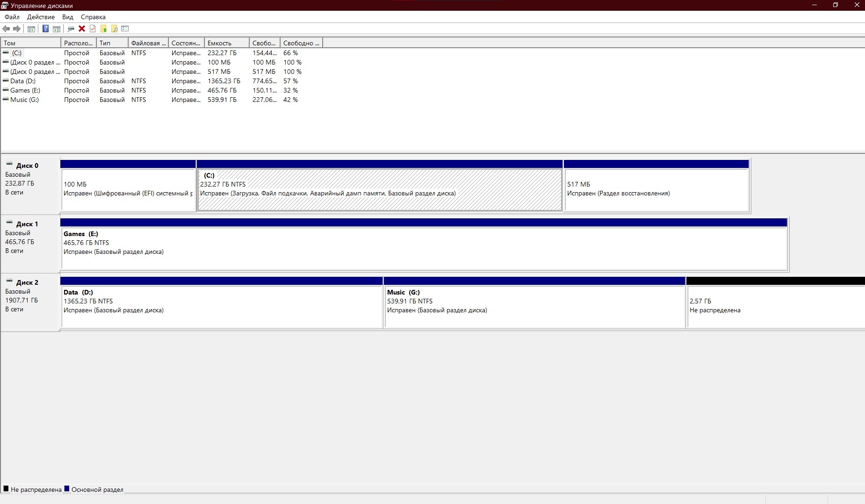The height and width of the screenshot is (504, 865).
Task: Click the drive icon beside Music (G:) row
Action: point(6,100)
